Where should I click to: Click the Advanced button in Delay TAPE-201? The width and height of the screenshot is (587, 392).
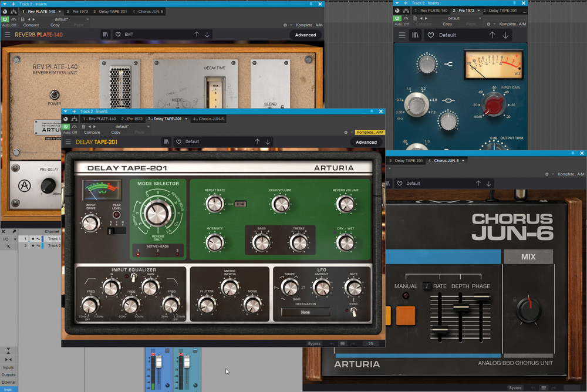click(366, 142)
